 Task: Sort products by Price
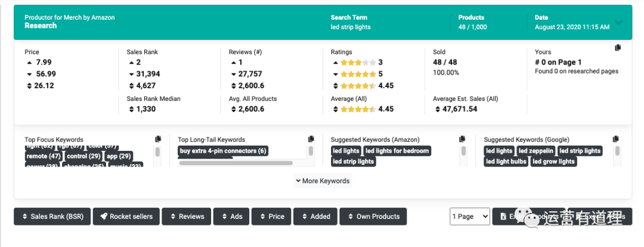pyautogui.click(x=271, y=217)
